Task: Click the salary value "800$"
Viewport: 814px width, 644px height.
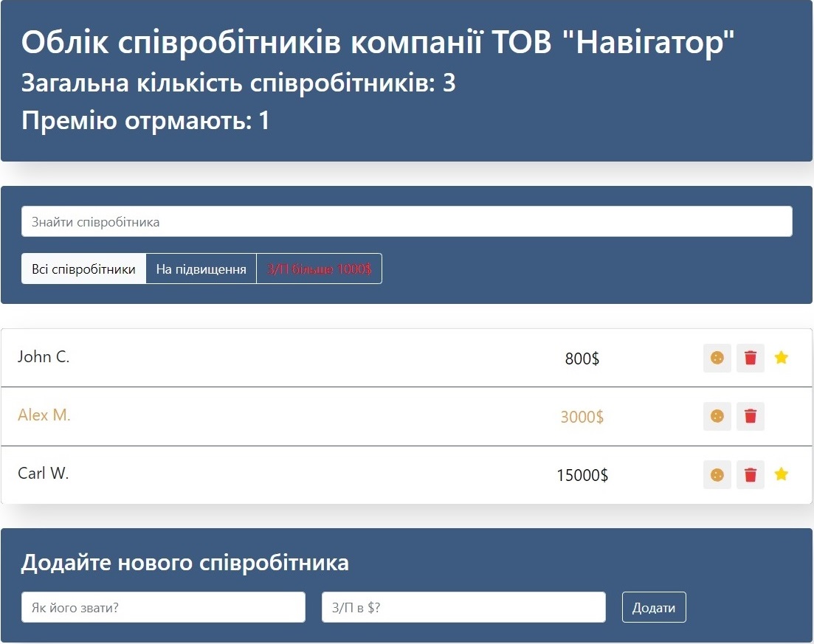Action: (582, 359)
